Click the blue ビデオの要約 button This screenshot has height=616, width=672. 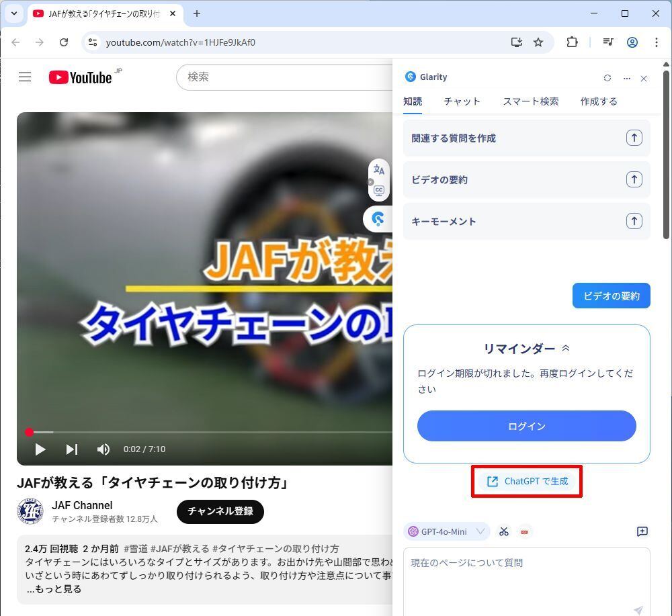[611, 296]
